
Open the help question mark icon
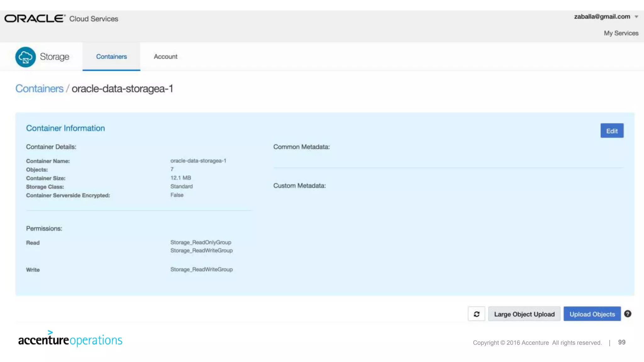(x=628, y=314)
